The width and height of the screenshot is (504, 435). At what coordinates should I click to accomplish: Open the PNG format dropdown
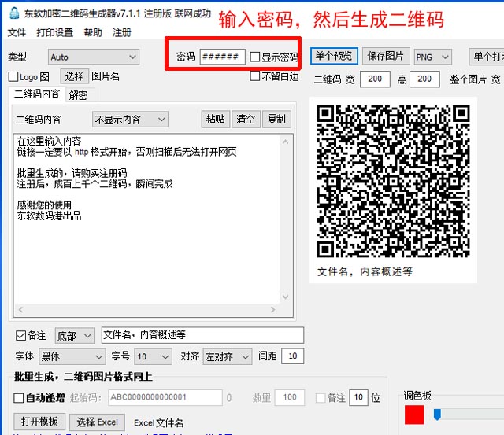coord(432,57)
